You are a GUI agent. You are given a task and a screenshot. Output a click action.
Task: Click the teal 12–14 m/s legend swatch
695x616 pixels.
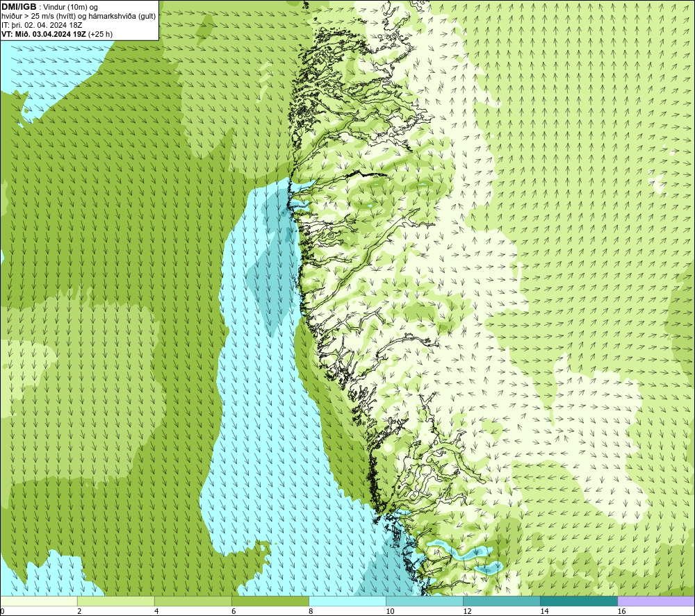click(502, 601)
